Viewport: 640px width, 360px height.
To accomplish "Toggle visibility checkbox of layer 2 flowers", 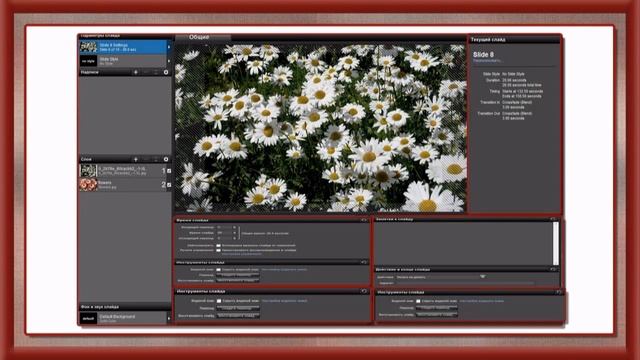I will (x=169, y=185).
